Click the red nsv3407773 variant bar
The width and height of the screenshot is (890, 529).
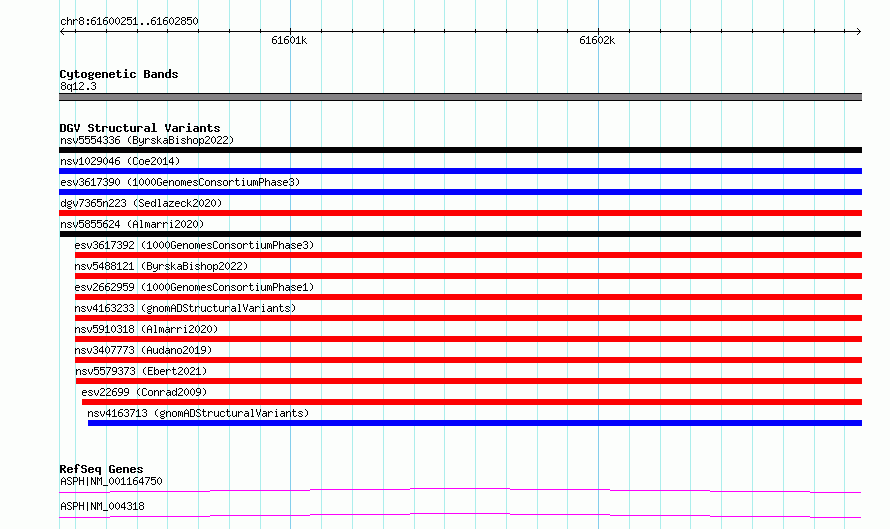(x=468, y=360)
